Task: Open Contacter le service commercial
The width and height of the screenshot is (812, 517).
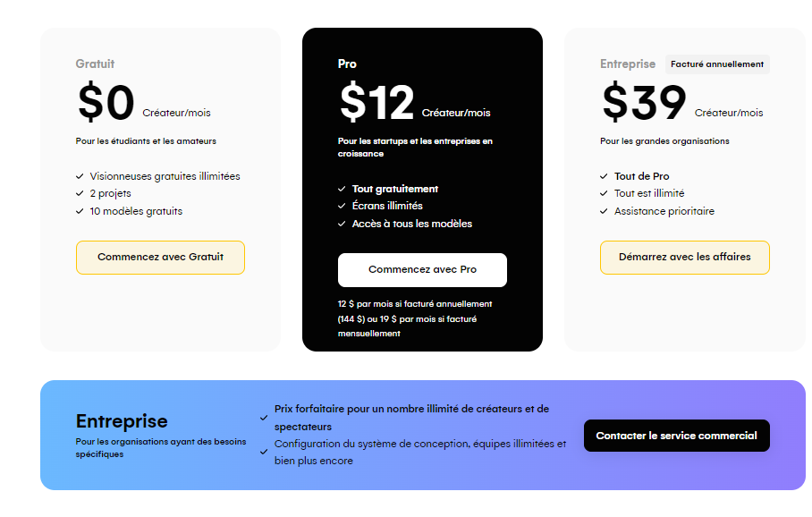Action: click(x=676, y=436)
